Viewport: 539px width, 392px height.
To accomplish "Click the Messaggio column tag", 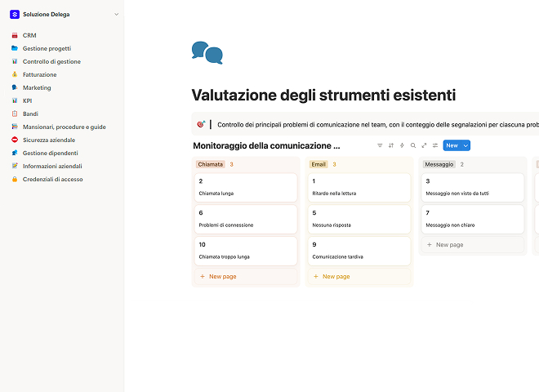I will [439, 164].
